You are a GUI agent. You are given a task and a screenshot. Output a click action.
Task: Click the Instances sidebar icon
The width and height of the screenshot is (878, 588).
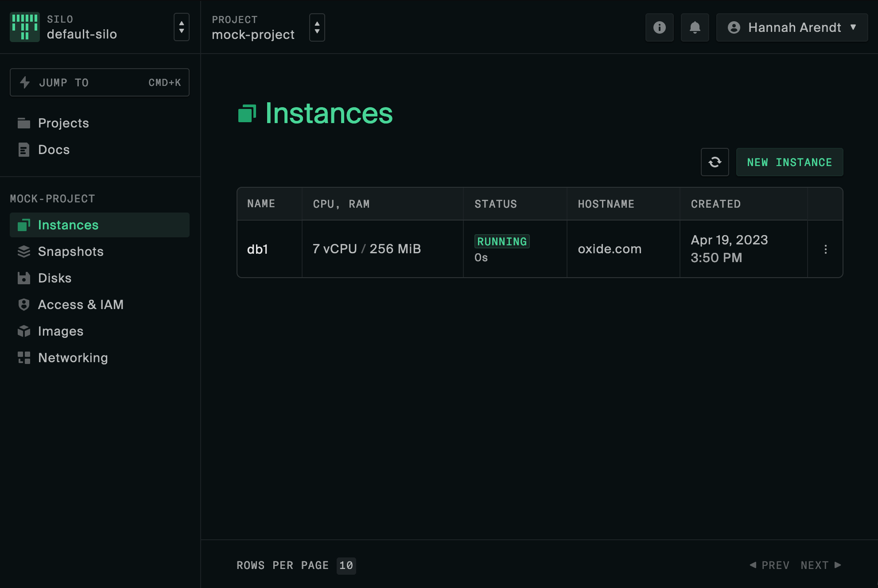click(x=23, y=224)
